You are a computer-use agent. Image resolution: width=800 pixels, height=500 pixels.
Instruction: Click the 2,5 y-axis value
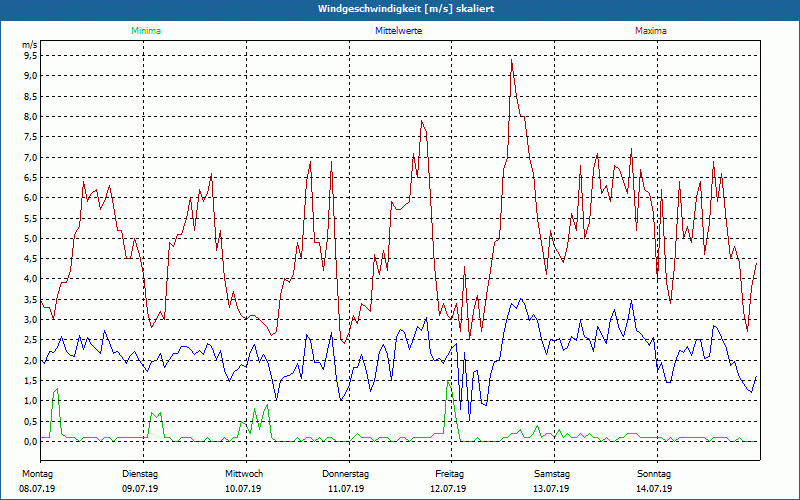[x=30, y=340]
